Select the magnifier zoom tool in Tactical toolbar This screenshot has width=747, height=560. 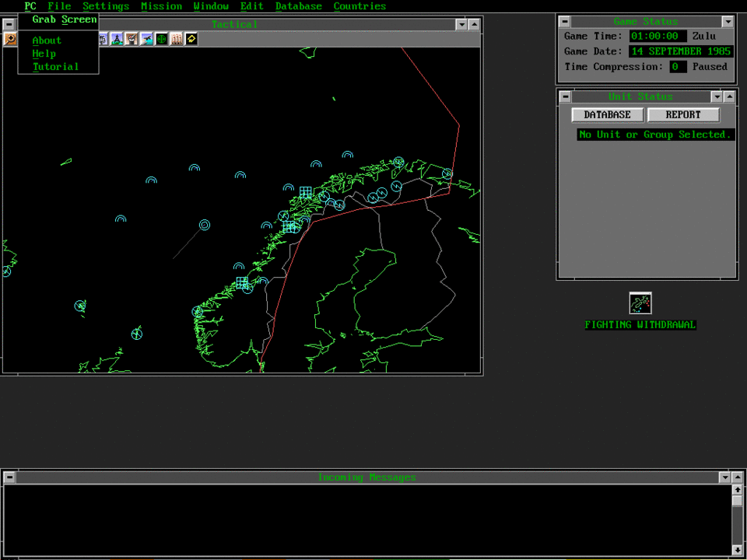pyautogui.click(x=11, y=39)
